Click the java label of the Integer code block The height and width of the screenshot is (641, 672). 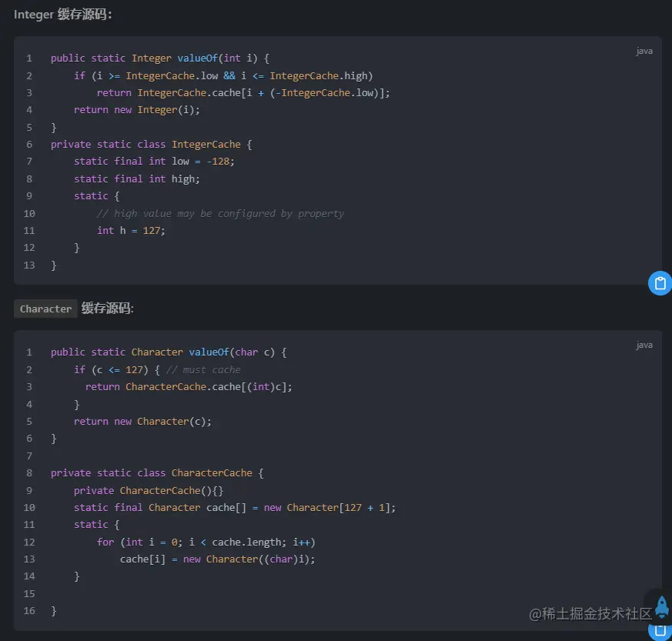[x=644, y=51]
